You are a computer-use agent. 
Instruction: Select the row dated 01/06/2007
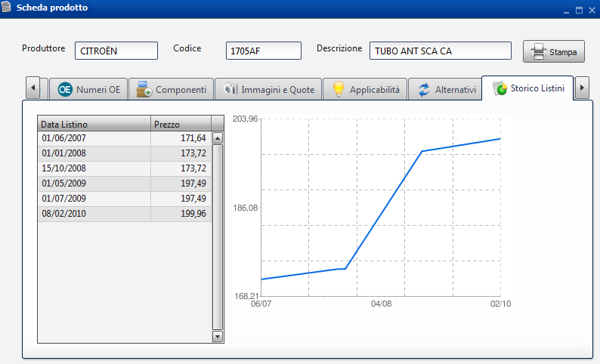125,138
